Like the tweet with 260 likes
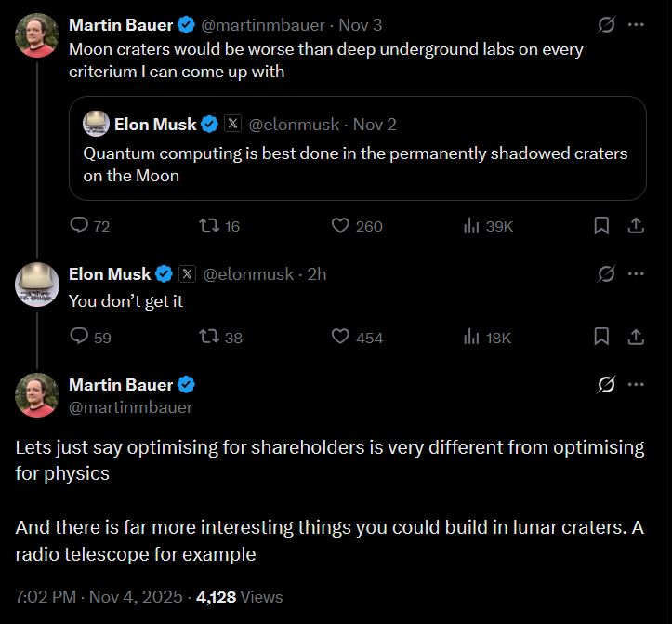Viewport: 672px width, 624px height. coord(340,226)
